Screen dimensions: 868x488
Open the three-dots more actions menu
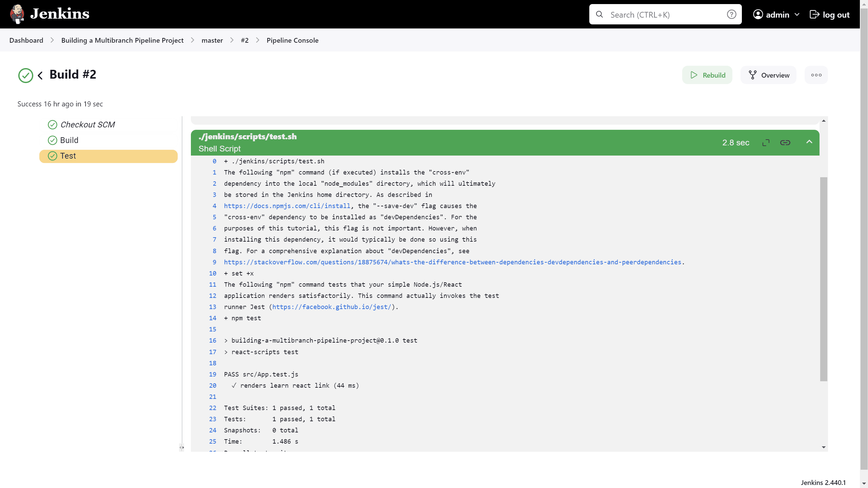coord(816,75)
